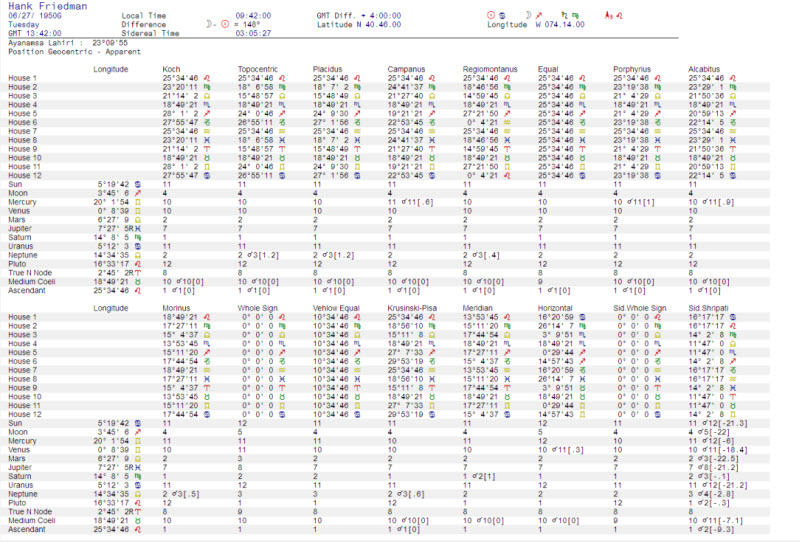Click the red As ascendant symbol in header
Screen dimensions: 800x542
pyautogui.click(x=607, y=17)
